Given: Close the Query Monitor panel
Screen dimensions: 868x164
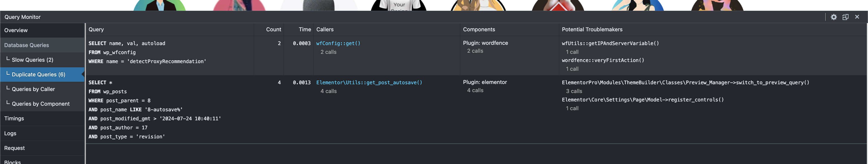Looking at the screenshot, I should tap(857, 17).
